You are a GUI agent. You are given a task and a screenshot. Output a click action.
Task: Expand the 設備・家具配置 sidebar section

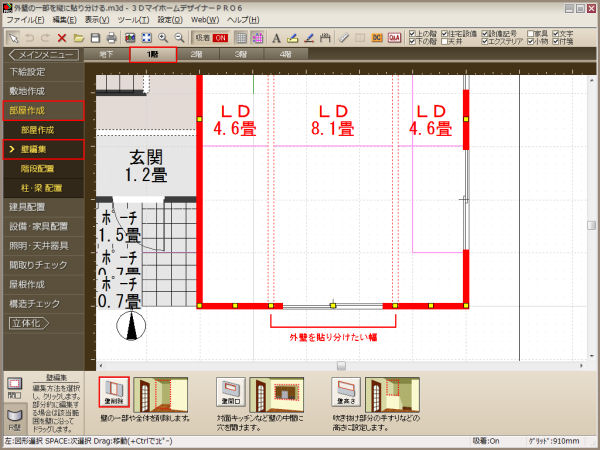(40, 226)
